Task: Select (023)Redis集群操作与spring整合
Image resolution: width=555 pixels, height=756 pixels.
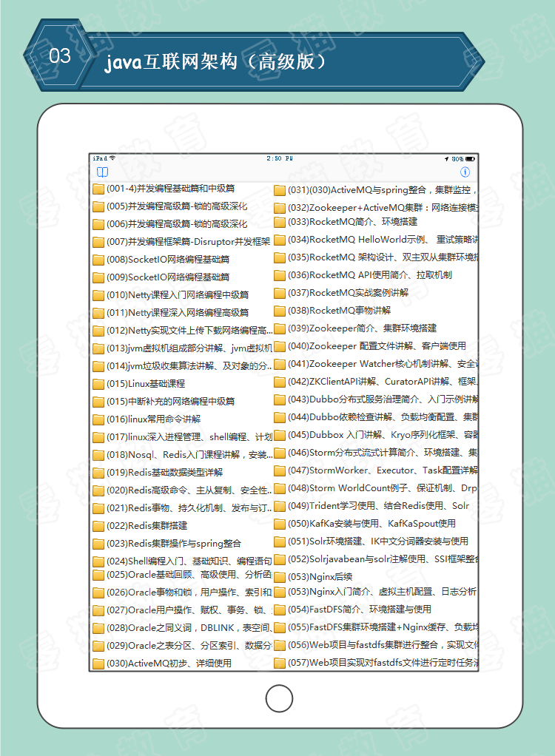Action: pos(174,544)
